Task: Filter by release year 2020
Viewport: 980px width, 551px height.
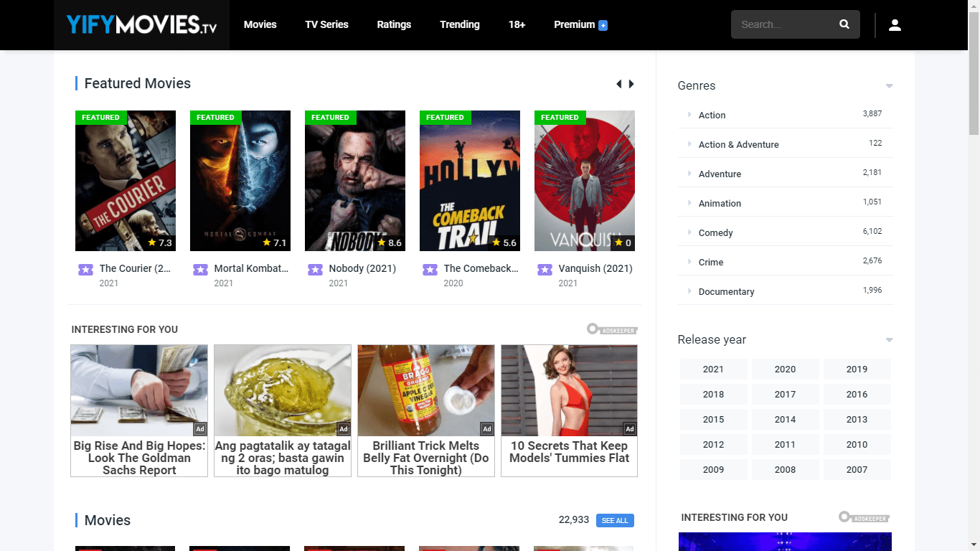Action: click(785, 369)
